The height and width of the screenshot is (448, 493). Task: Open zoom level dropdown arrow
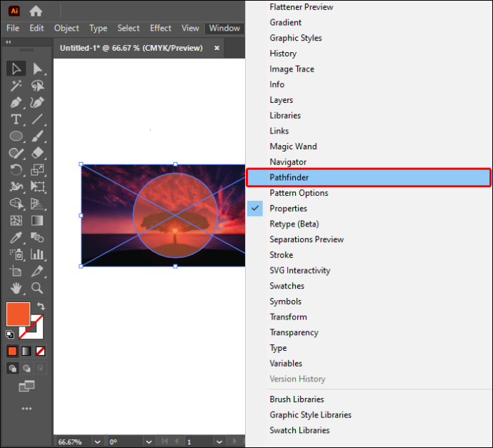97,442
